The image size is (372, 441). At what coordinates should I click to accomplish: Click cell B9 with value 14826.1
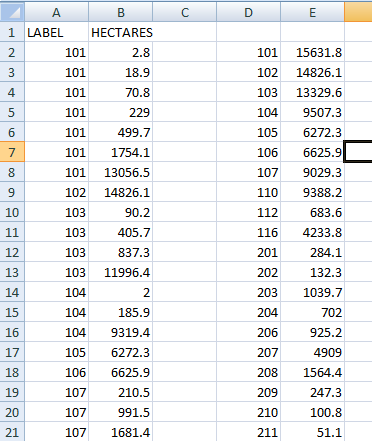coord(121,192)
